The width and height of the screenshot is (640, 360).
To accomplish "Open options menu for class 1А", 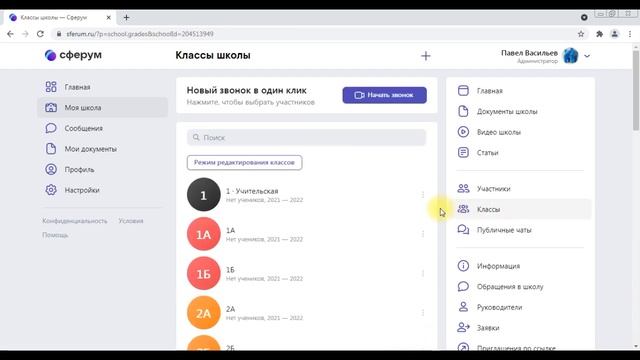I will tap(423, 234).
